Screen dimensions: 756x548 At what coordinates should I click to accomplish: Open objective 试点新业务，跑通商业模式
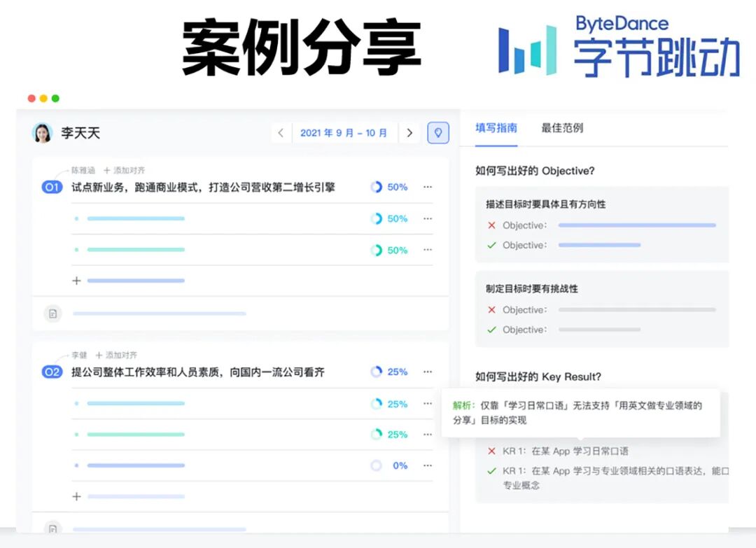pyautogui.click(x=203, y=187)
